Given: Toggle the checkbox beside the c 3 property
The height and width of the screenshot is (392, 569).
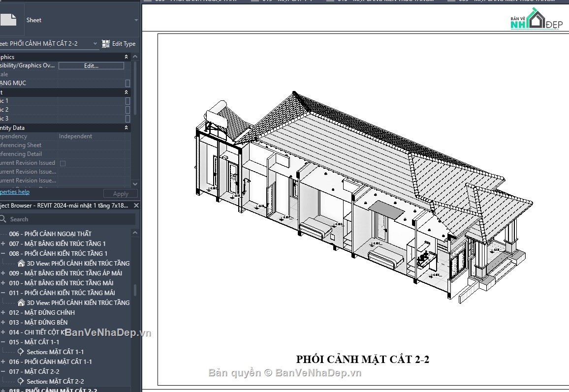Looking at the screenshot, I should pos(127,118).
